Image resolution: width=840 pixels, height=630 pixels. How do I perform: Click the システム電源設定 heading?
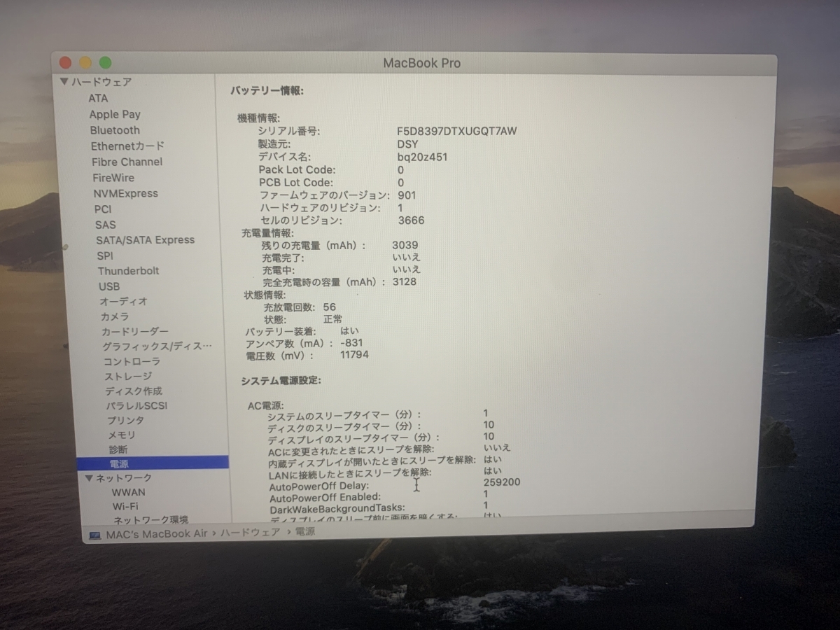click(281, 380)
